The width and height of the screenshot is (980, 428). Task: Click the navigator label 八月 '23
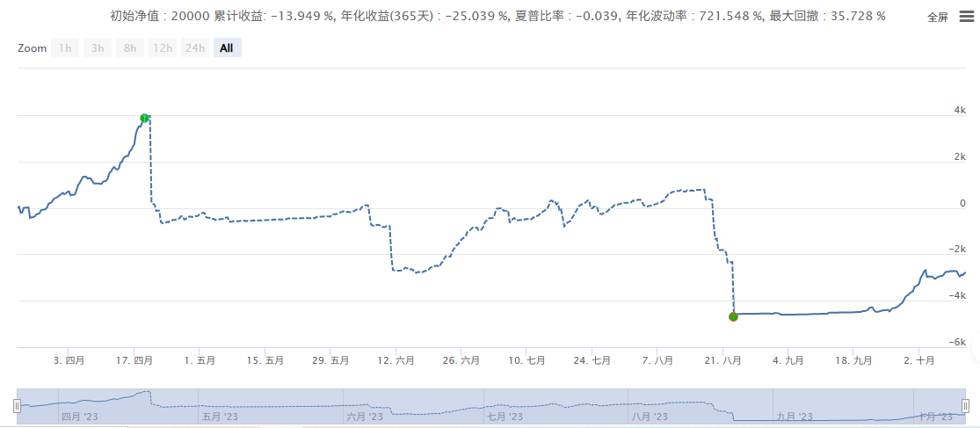(651, 417)
